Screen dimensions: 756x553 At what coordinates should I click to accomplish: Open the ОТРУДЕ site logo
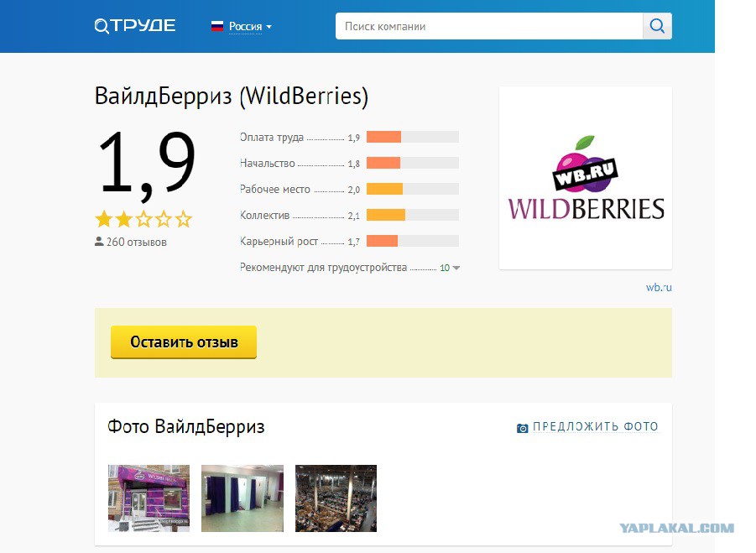pos(135,25)
